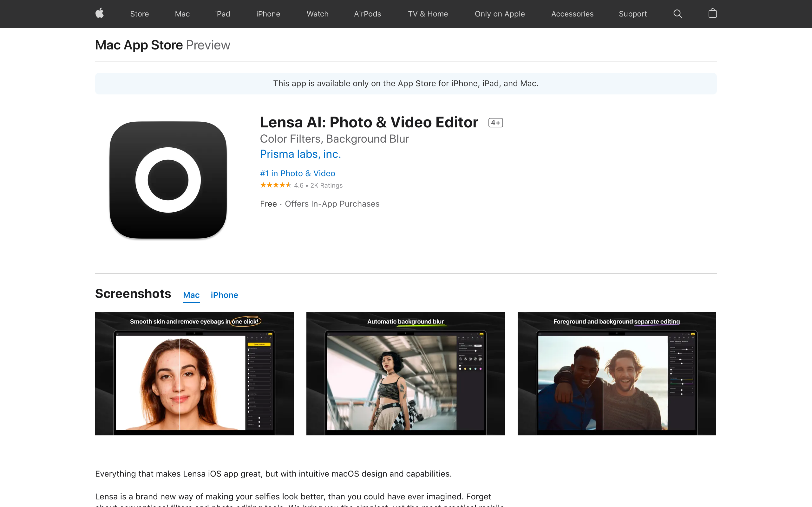Screen dimensions: 812x507
Task: Click the Lensa app icon
Action: coord(168,180)
